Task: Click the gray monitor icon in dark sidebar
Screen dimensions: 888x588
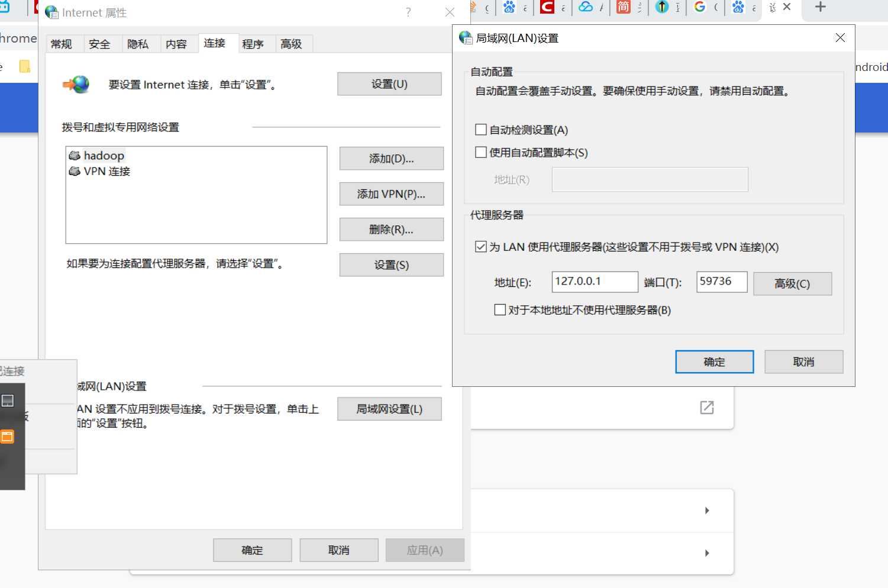Action: pyautogui.click(x=8, y=401)
